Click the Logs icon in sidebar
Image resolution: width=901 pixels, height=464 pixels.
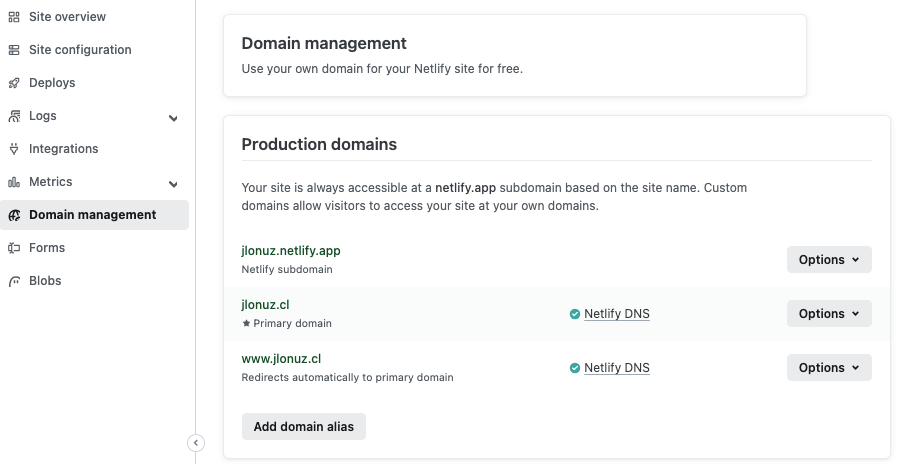(14, 116)
